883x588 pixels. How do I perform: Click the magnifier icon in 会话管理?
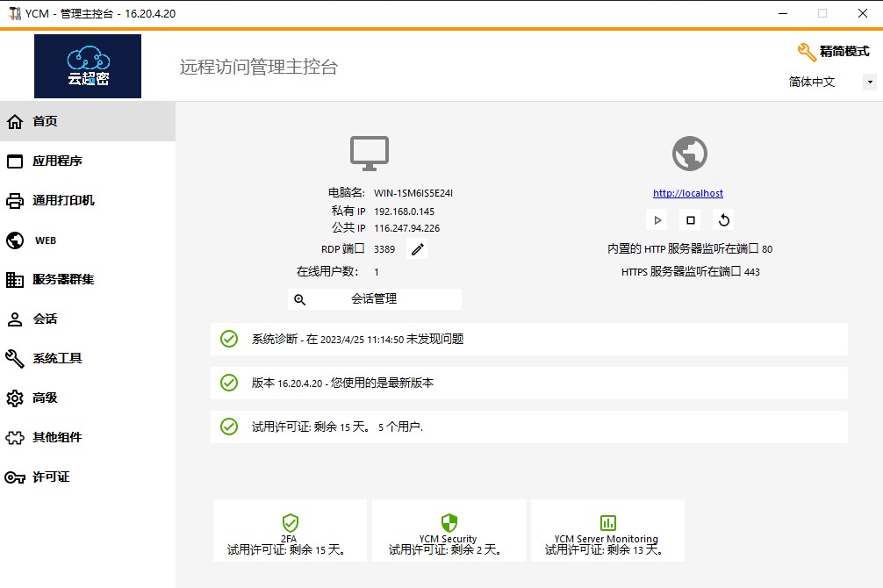pyautogui.click(x=300, y=299)
